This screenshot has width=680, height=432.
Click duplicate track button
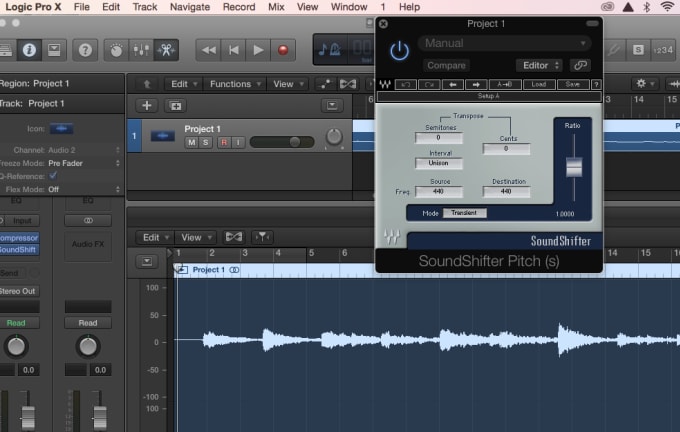175,106
